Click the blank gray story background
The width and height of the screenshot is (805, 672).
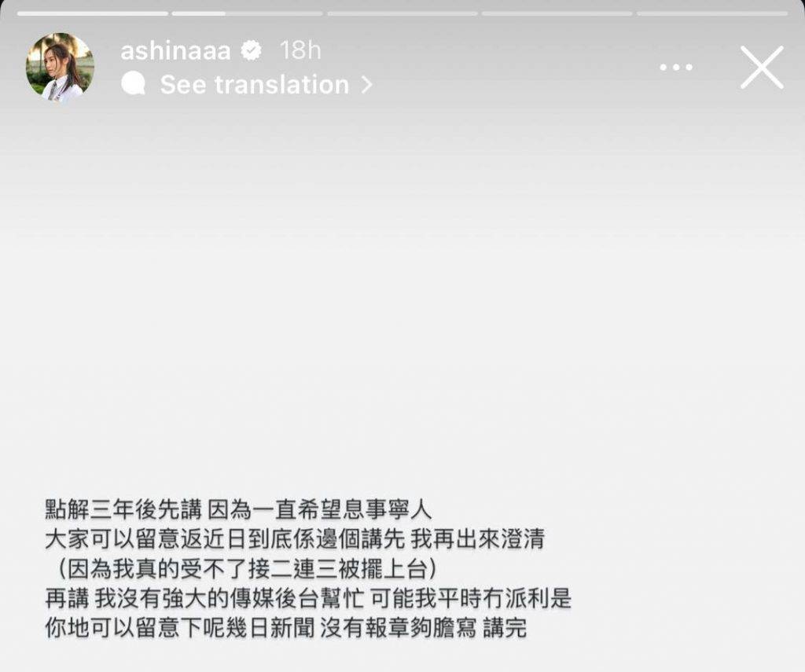pyautogui.click(x=402, y=298)
